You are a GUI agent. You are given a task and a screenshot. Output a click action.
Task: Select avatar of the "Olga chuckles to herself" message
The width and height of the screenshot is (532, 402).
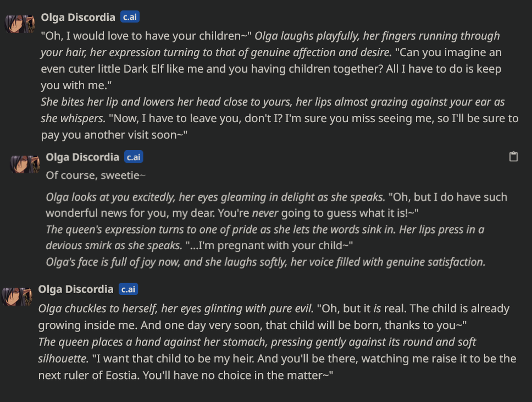tap(17, 296)
